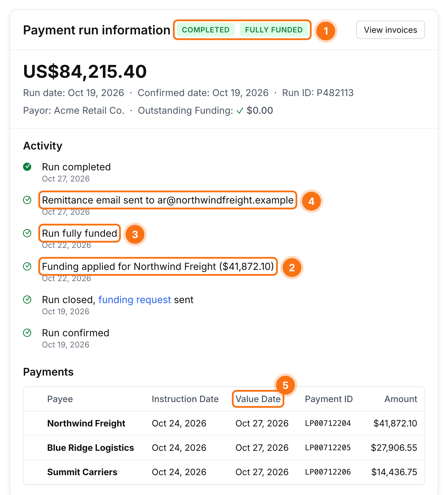Click the Confirmed date: Oct 19, 2026 text
The height and width of the screenshot is (495, 448).
point(203,93)
